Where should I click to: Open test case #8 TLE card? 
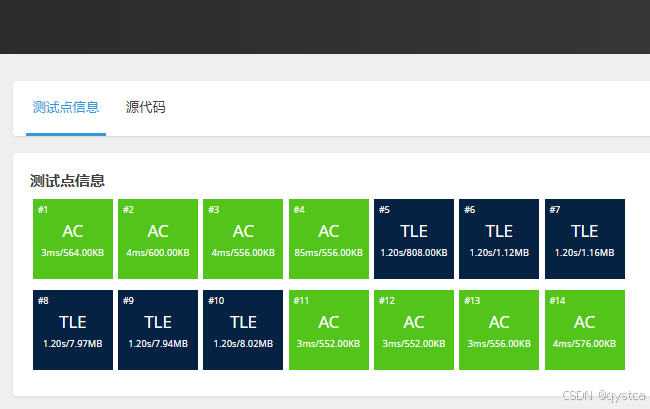pyautogui.click(x=73, y=330)
